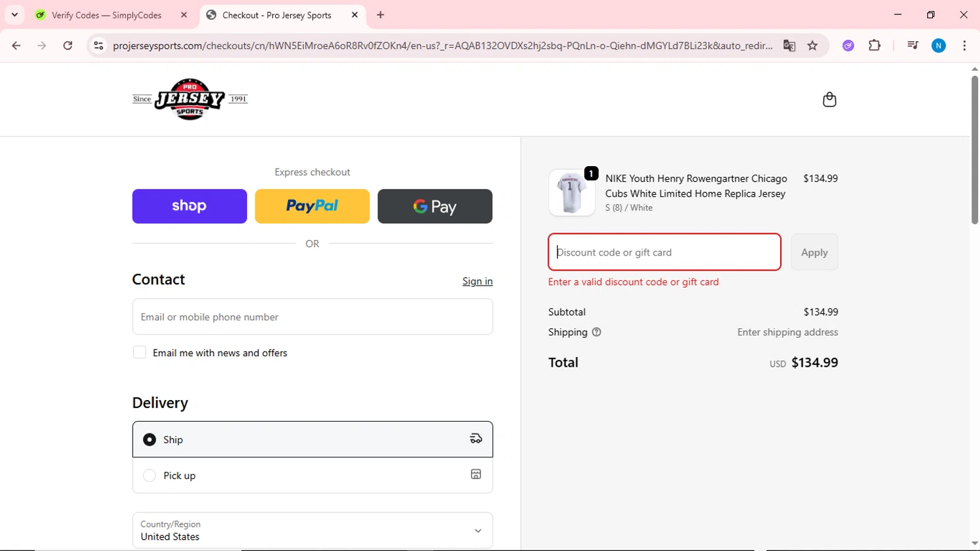
Task: Click the page vertical scrollbar thumb
Action: pyautogui.click(x=974, y=150)
